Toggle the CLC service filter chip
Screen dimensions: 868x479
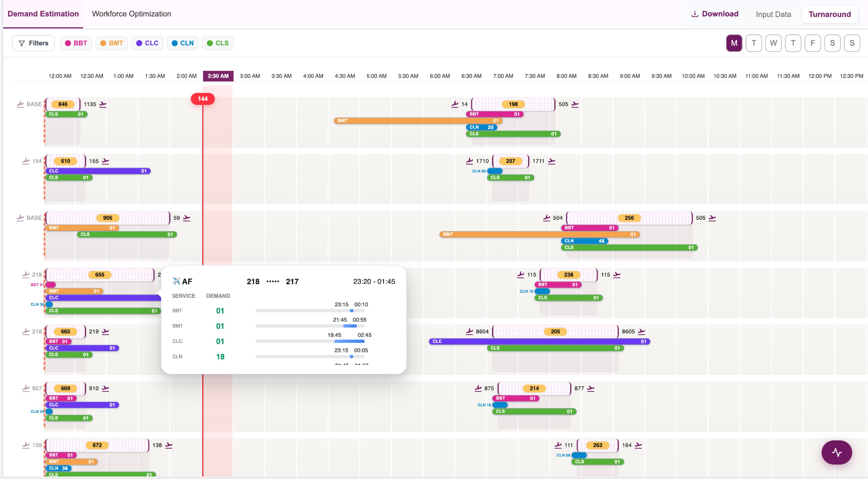tap(147, 43)
